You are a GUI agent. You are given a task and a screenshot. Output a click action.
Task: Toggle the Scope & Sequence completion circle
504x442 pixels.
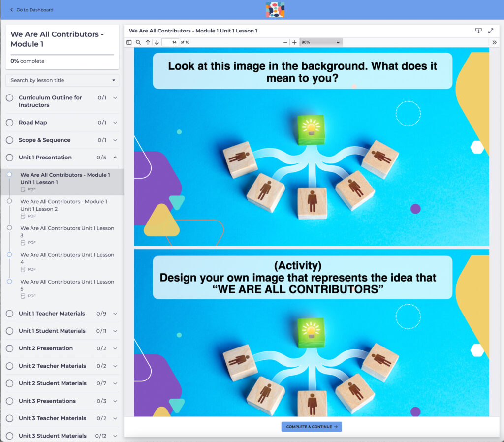point(10,140)
